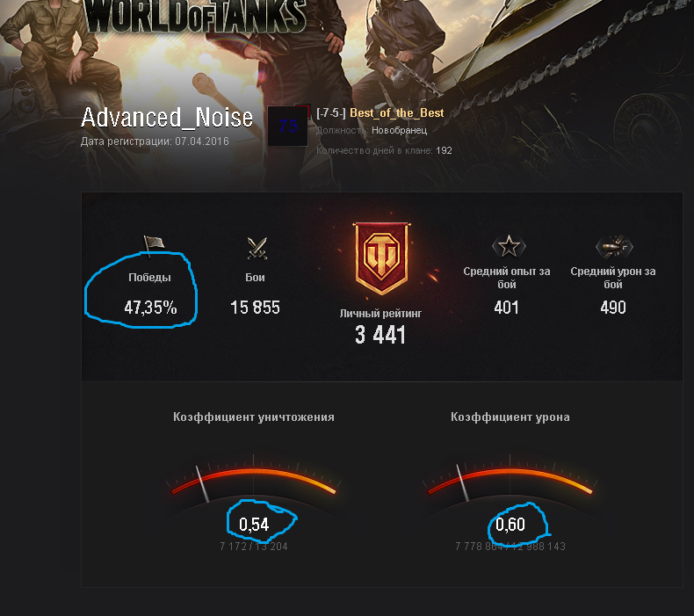Click the 0,54 destruction ratio value

coord(254,525)
